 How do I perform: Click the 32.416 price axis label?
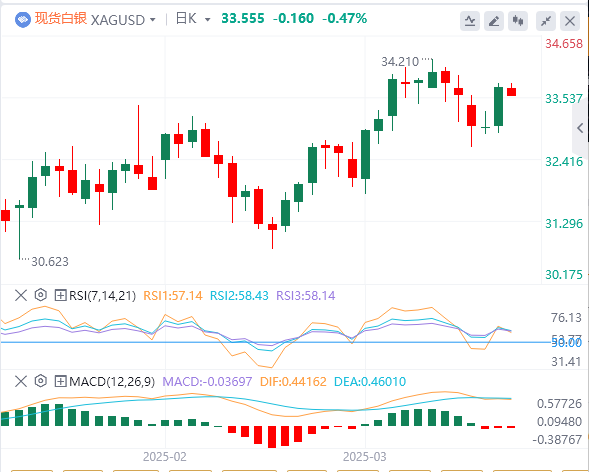[564, 162]
